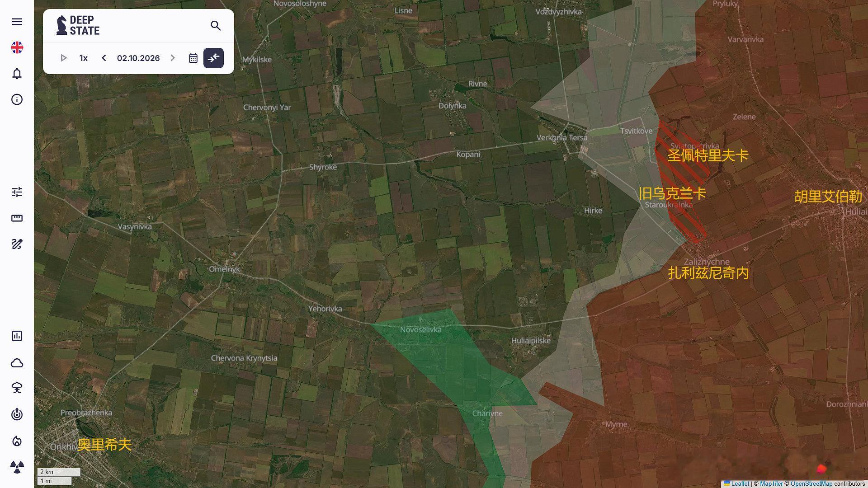
Task: Click the Yehorivka village label
Action: pyautogui.click(x=325, y=309)
